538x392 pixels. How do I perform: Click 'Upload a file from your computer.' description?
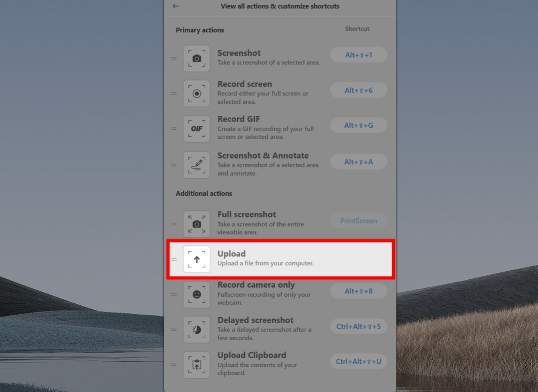click(x=265, y=263)
